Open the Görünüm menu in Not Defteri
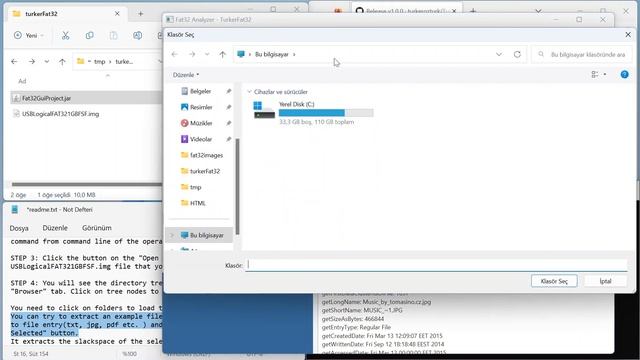The image size is (640, 360). point(97,228)
